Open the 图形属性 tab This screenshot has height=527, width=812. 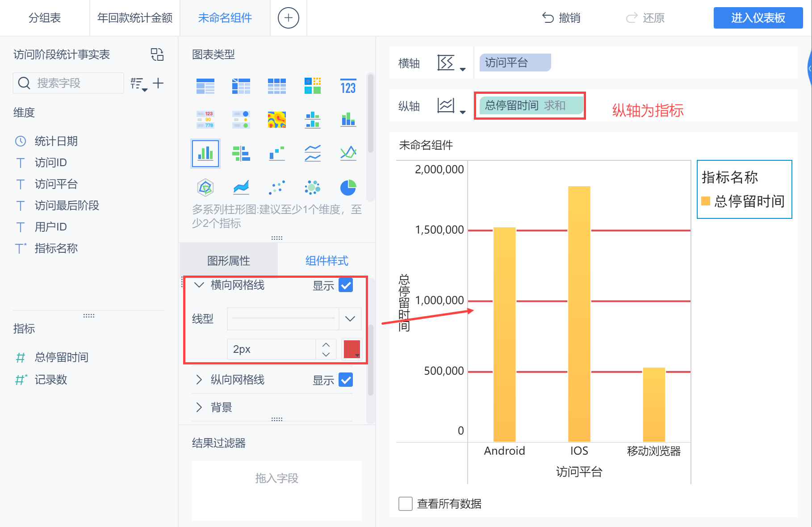click(x=229, y=261)
